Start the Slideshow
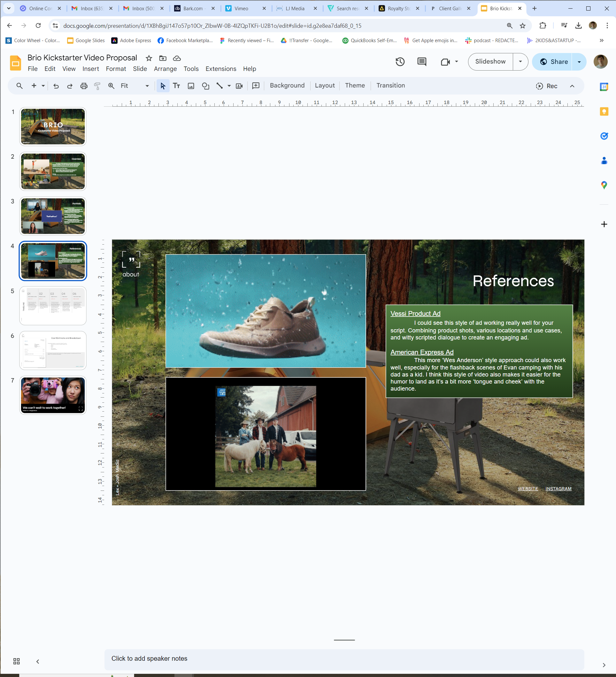616x677 pixels. pos(490,61)
